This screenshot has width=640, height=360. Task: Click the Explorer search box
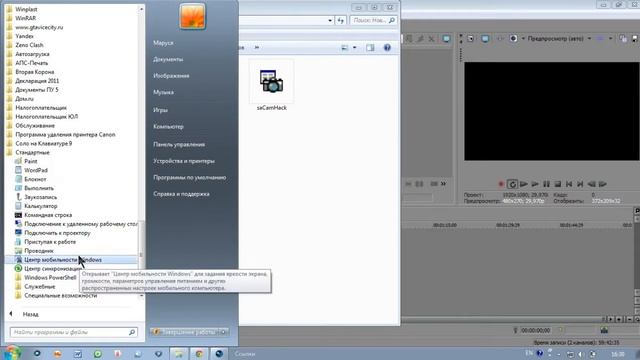[373, 20]
